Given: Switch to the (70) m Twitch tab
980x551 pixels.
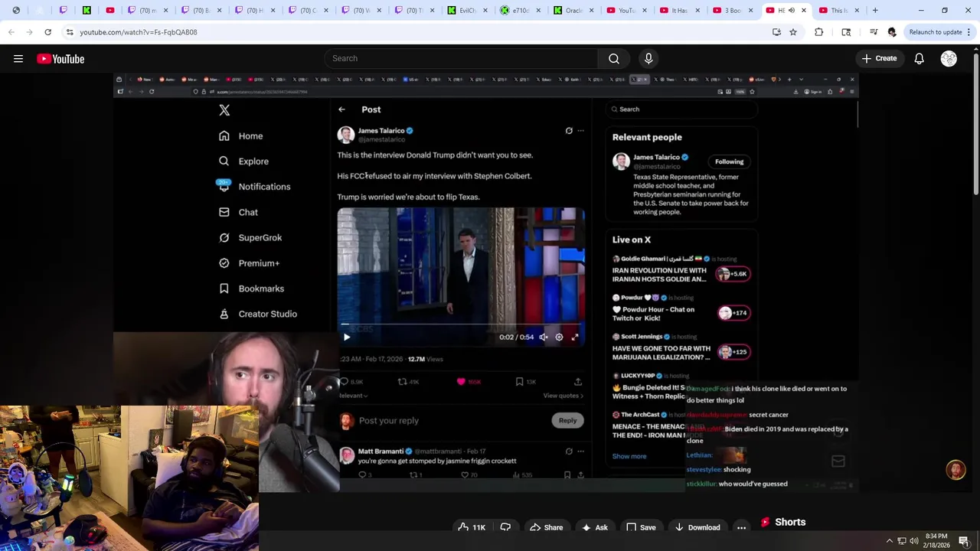Looking at the screenshot, I should (146, 10).
